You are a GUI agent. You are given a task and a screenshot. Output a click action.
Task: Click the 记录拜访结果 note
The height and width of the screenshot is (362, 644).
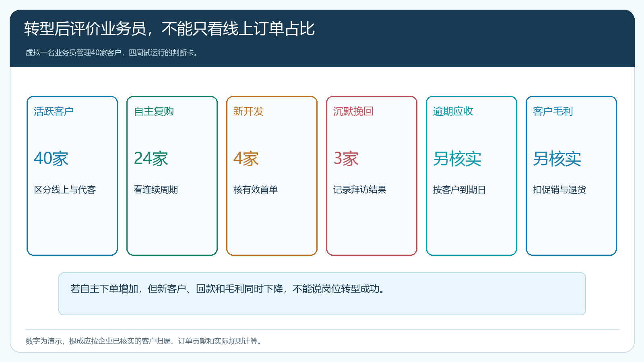(360, 190)
